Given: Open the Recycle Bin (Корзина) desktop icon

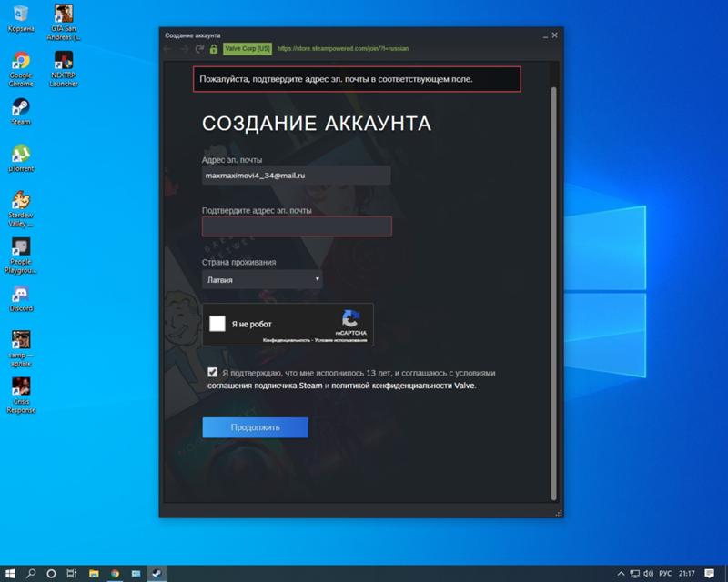Looking at the screenshot, I should coord(20,18).
